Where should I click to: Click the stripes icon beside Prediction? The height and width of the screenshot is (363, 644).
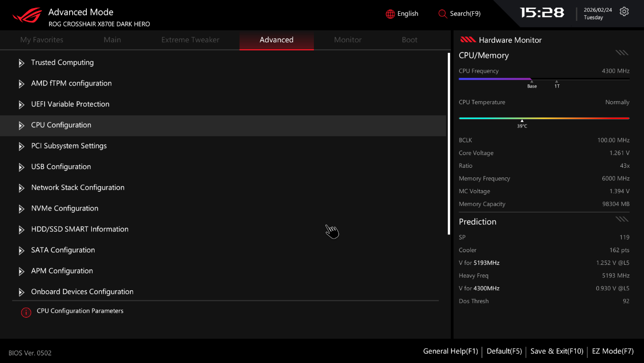[622, 219]
